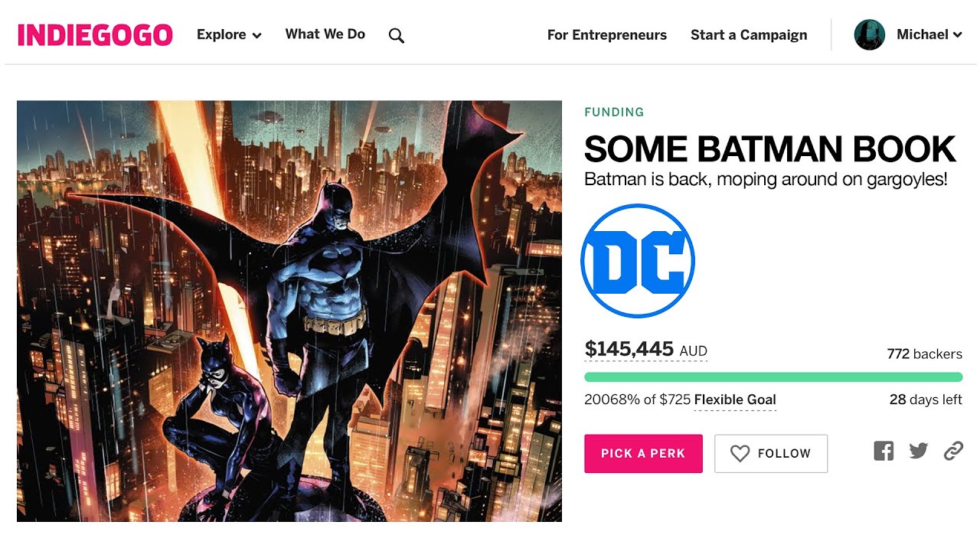Share campaign on Facebook
The image size is (980, 551).
click(884, 452)
